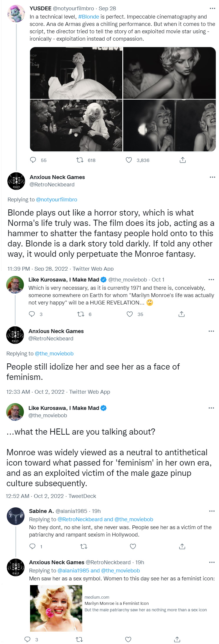The height and width of the screenshot is (644, 219).
Task: Open the Marilyn on subway grate photo
Action: 76,73
